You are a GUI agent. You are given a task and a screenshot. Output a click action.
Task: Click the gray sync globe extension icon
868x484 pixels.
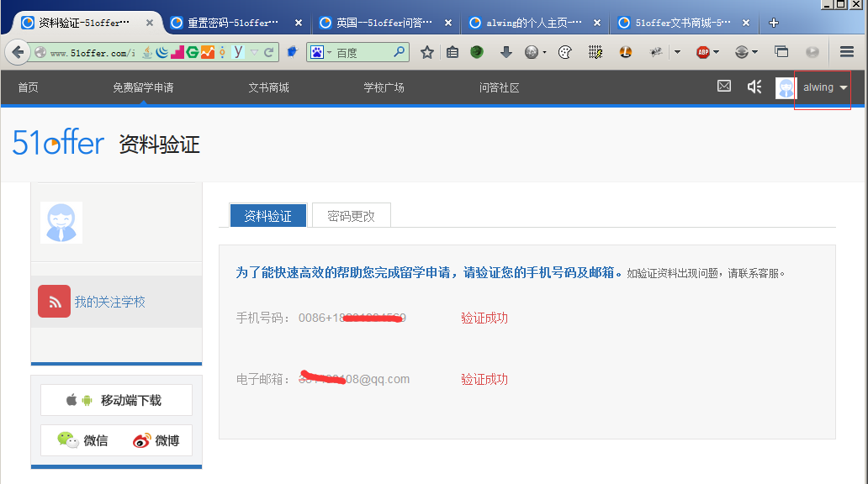click(741, 52)
